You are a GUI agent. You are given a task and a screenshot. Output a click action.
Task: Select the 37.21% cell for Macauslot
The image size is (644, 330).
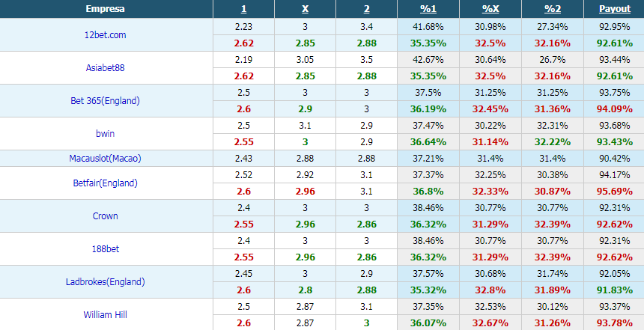pyautogui.click(x=428, y=158)
